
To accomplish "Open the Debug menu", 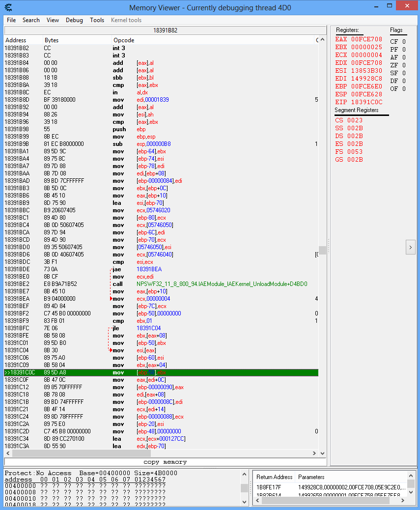I will click(74, 20).
